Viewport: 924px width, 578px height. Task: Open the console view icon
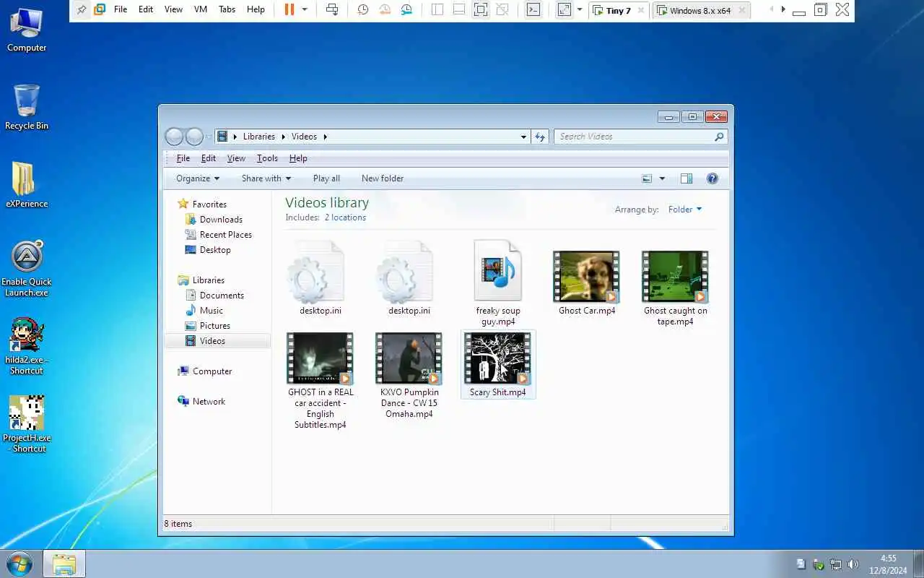533,9
